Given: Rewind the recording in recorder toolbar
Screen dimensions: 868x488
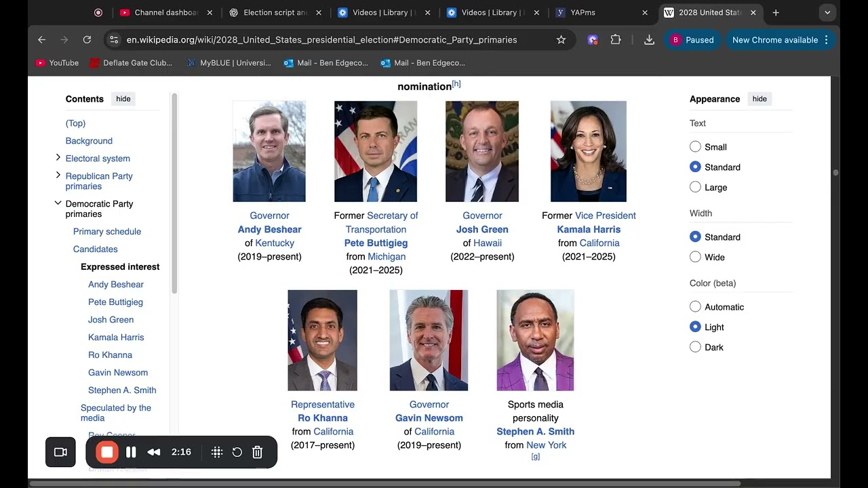Looking at the screenshot, I should 154,452.
